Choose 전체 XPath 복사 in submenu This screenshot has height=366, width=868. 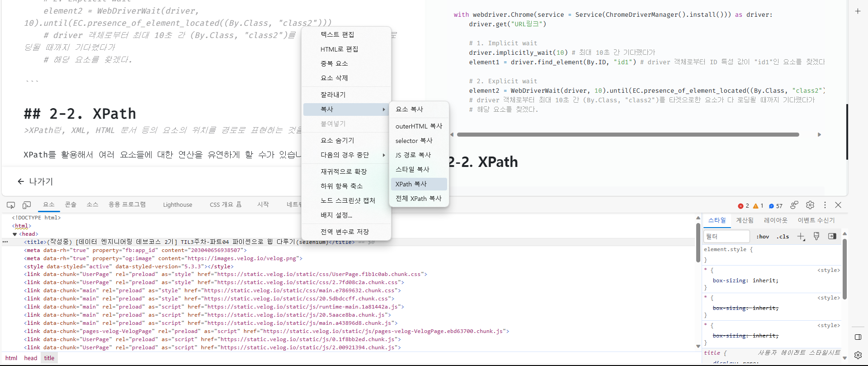[419, 198]
